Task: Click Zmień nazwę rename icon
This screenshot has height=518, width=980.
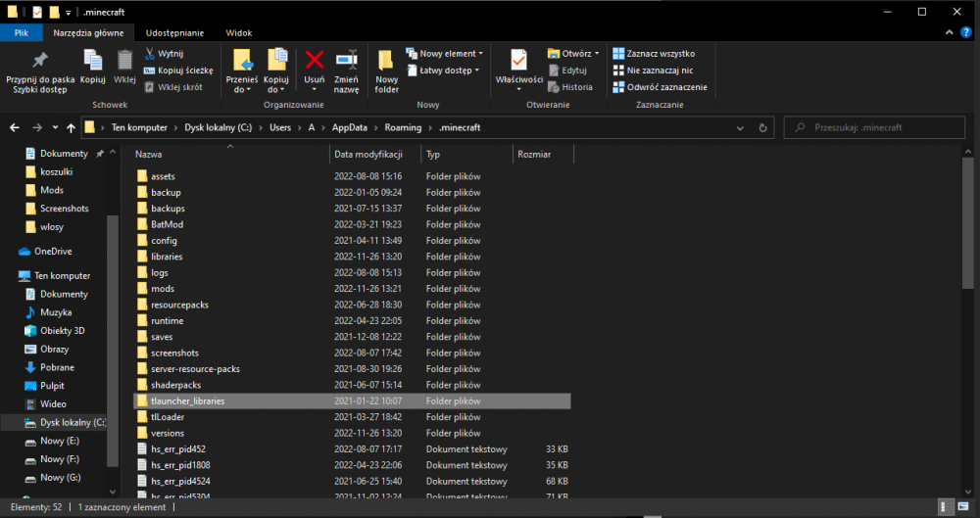Action: pyautogui.click(x=346, y=66)
